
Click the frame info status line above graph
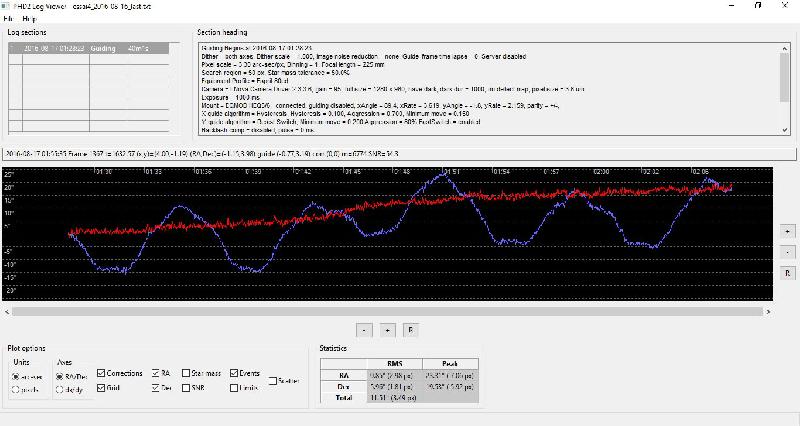coord(399,154)
